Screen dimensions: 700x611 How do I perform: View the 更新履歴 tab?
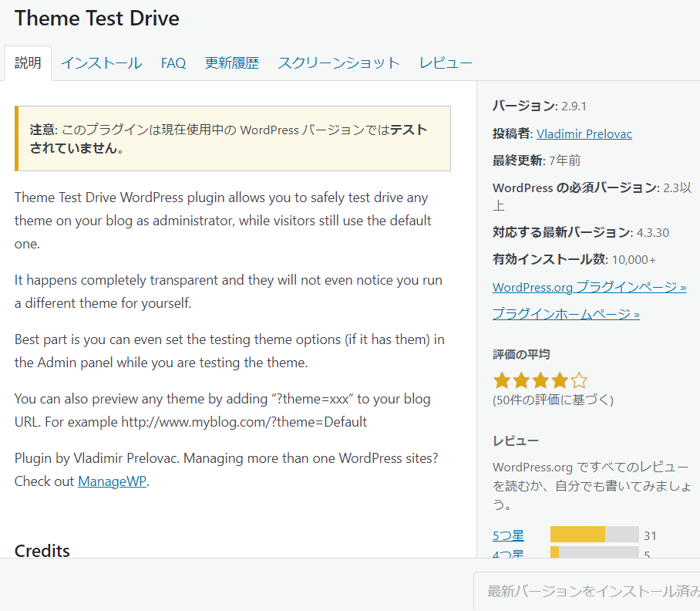click(x=232, y=63)
